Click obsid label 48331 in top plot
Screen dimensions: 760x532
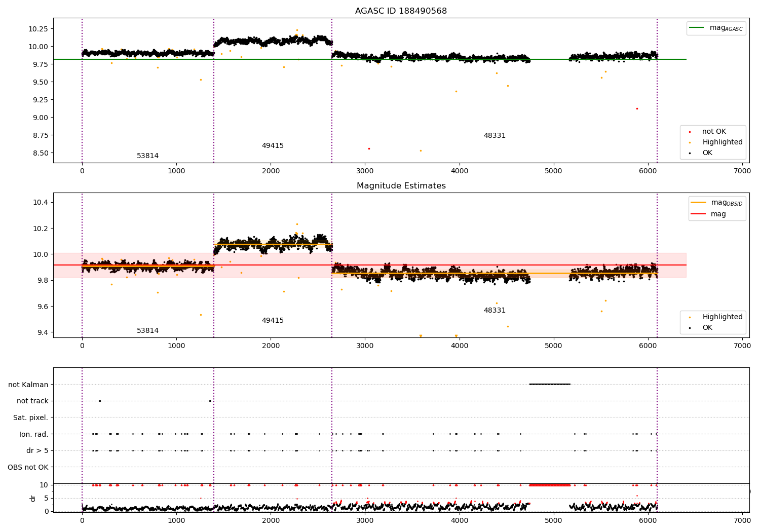point(495,136)
